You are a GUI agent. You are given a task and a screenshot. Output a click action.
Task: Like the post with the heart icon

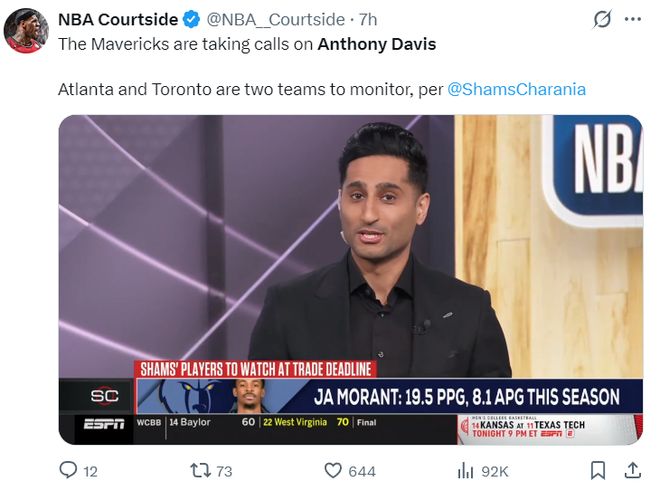(333, 471)
